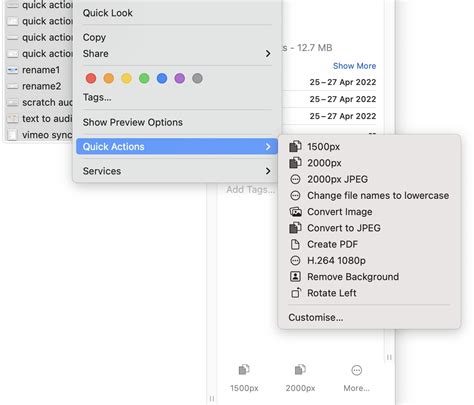This screenshot has width=474, height=405.
Task: Apply the green tag color
Action: [x=144, y=79]
